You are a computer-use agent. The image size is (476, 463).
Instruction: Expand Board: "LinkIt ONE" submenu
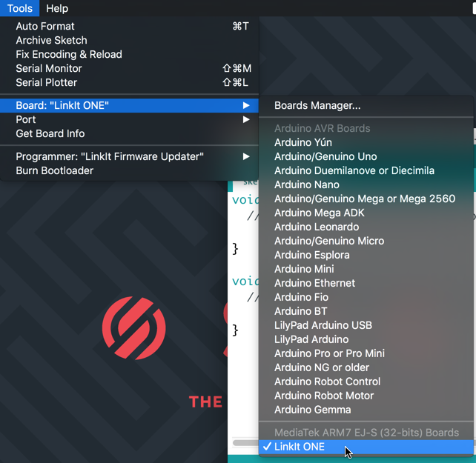point(129,105)
